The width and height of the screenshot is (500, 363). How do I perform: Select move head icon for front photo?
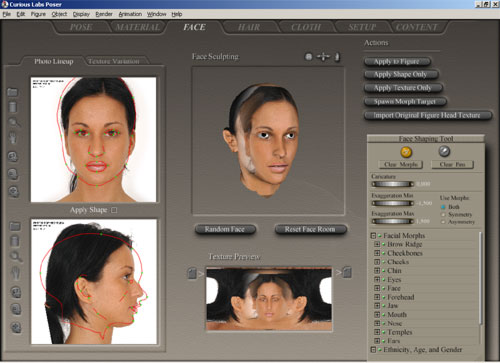(x=13, y=192)
